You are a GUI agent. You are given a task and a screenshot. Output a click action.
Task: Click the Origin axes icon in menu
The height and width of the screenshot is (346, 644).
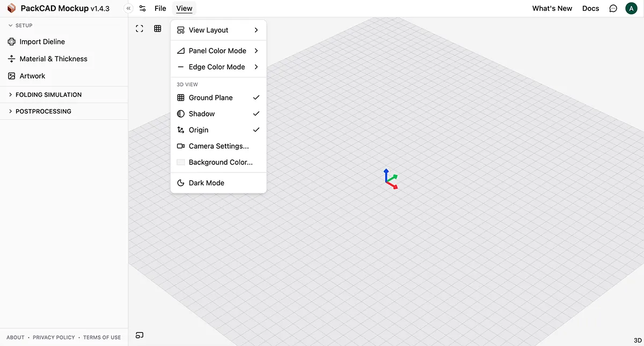[x=181, y=130]
